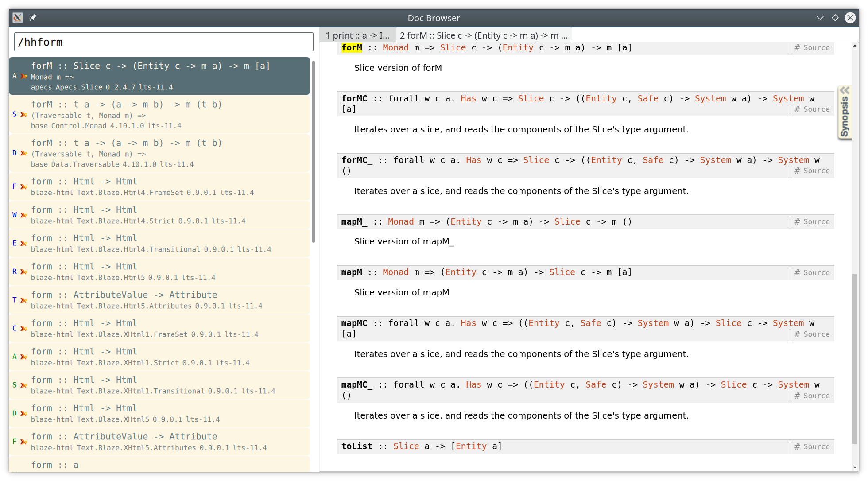Image resolution: width=868 pixels, height=481 pixels.
Task: Click the documentation pane vertical scrollbar thumb
Action: pyautogui.click(x=855, y=359)
